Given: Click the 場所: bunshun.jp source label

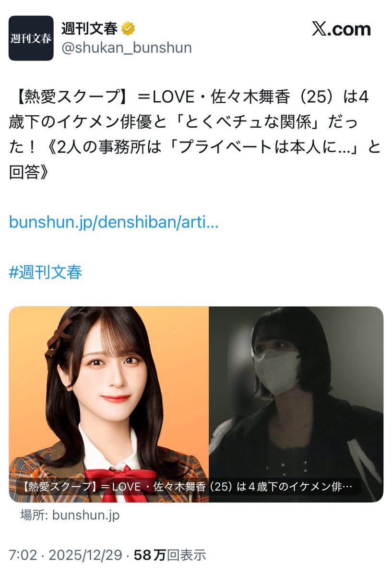Looking at the screenshot, I should (x=70, y=516).
